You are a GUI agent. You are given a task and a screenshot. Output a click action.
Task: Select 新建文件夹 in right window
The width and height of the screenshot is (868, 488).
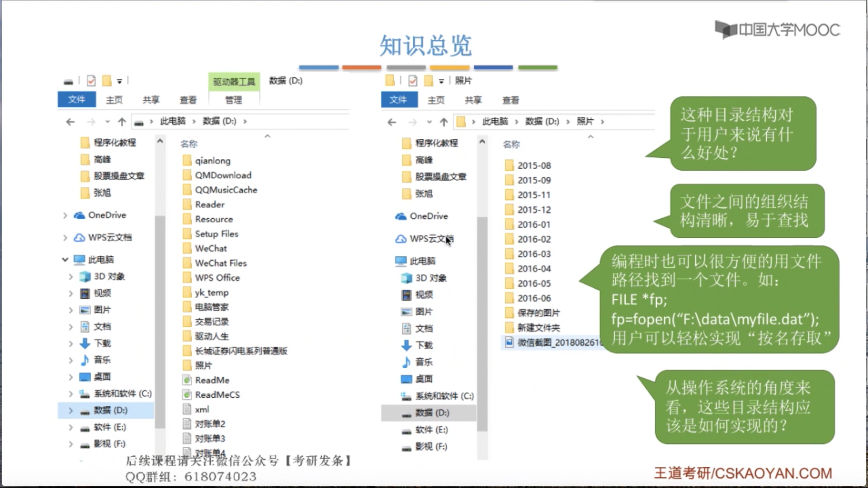coord(532,328)
